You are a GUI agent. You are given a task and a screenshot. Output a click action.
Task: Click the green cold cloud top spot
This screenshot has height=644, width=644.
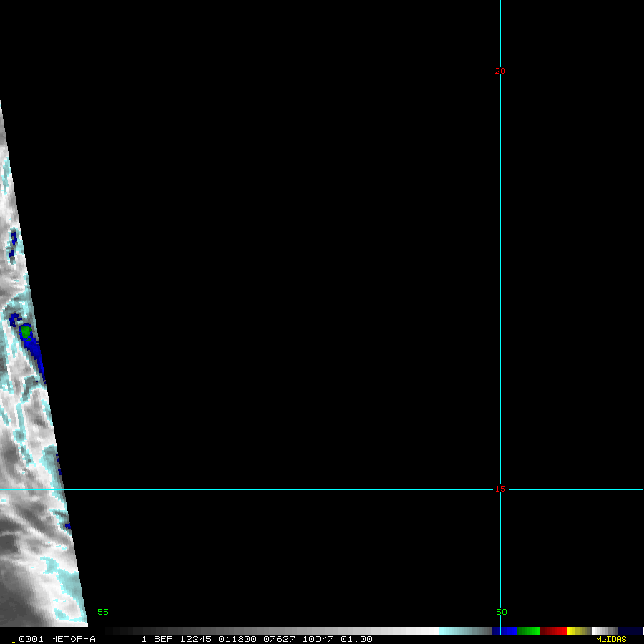click(x=26, y=331)
